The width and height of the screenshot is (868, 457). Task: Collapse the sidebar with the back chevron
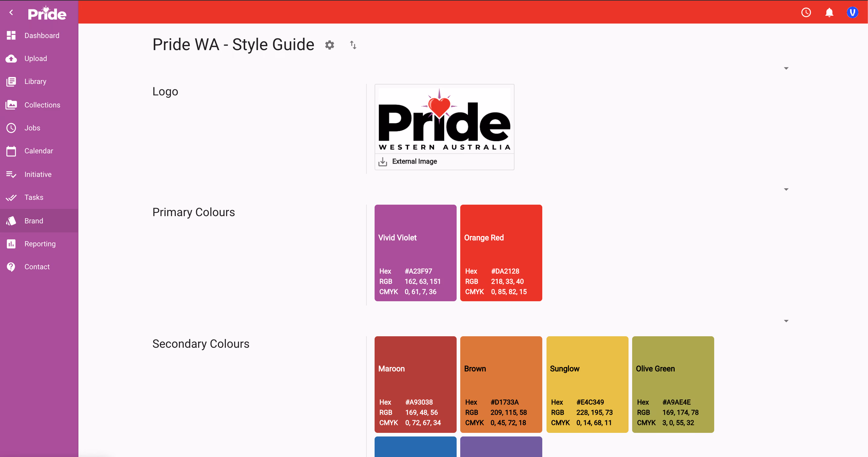click(x=11, y=12)
